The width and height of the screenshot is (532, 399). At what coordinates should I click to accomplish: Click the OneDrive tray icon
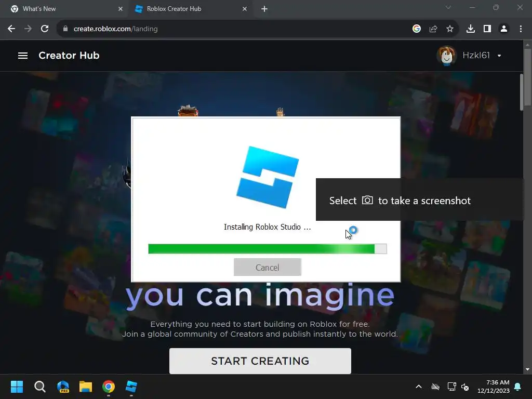435,387
